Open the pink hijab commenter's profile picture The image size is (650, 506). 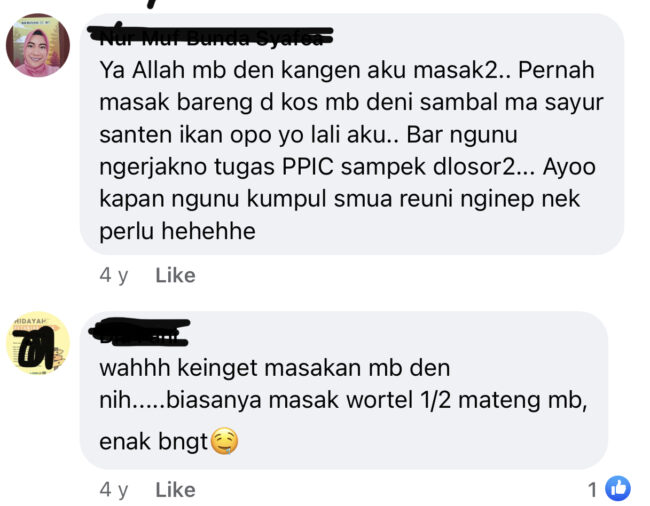click(38, 45)
